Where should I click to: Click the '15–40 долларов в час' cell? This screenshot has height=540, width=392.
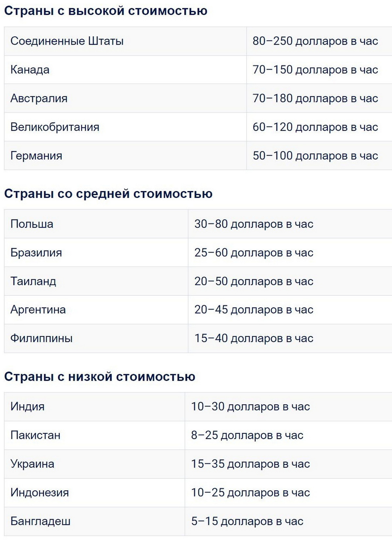[254, 338]
